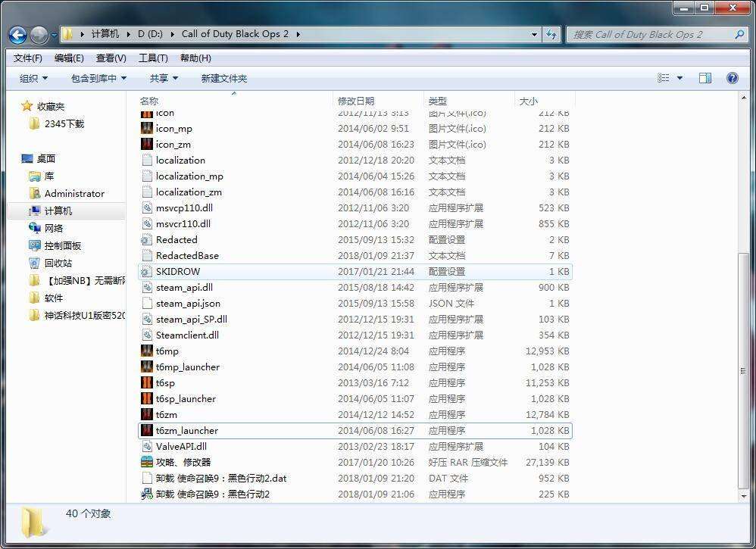Open the 文件(F) menu
This screenshot has height=549, width=756.
(x=28, y=58)
